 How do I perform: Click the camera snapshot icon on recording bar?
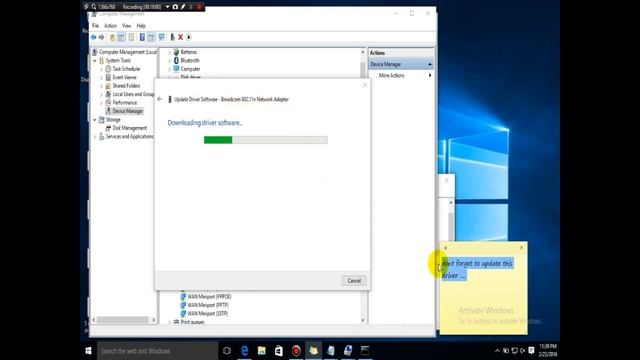pos(175,7)
